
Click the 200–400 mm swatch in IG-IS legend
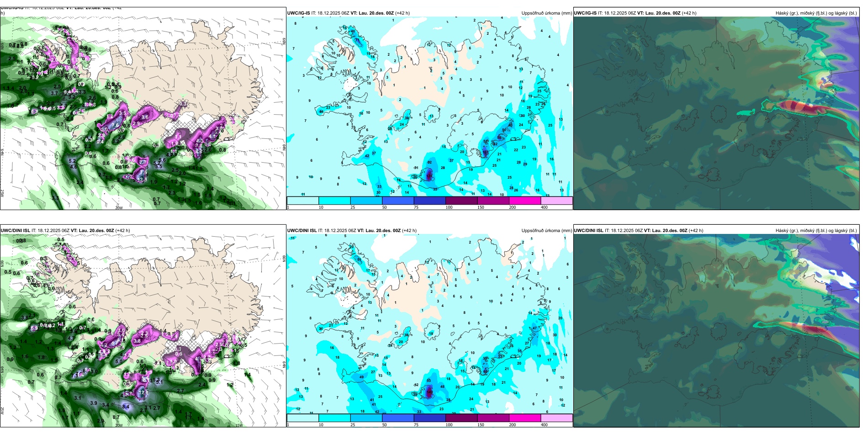point(525,201)
